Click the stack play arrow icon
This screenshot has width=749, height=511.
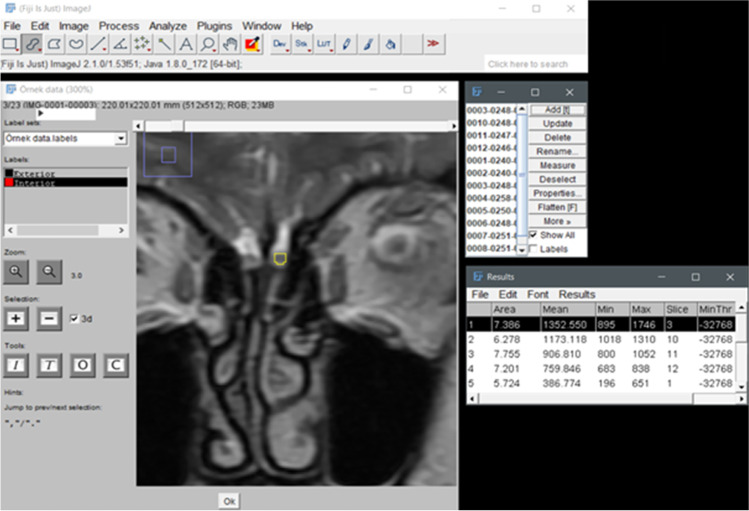point(41,113)
